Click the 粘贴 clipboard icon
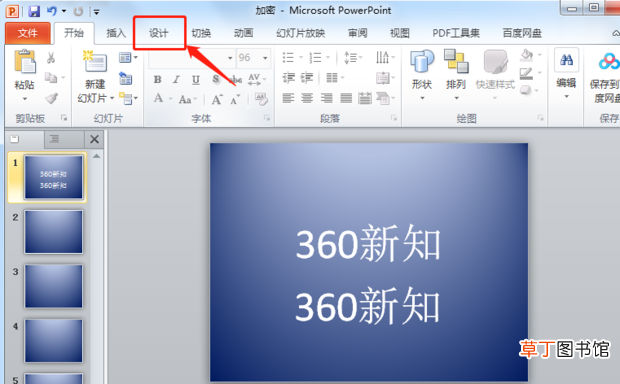The width and height of the screenshot is (620, 384). pos(25,62)
